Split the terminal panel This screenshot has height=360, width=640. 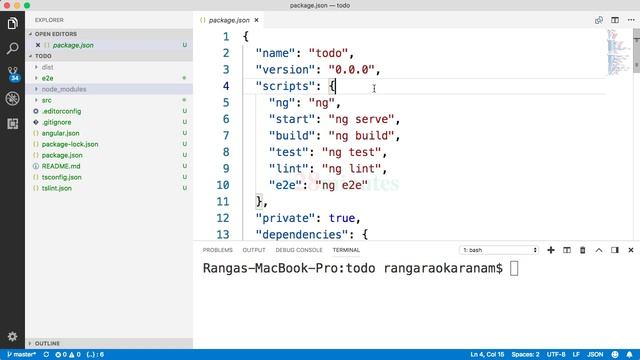[x=567, y=250]
